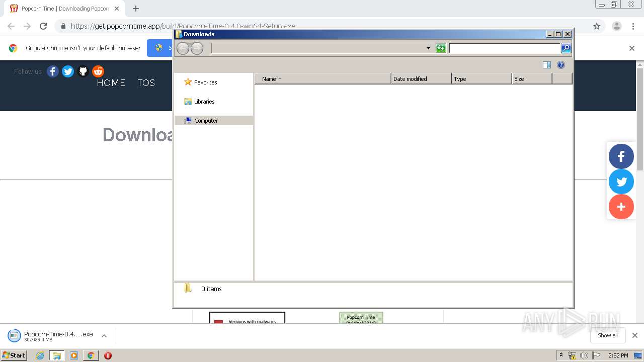Sort files by Type column
Image resolution: width=644 pixels, height=362 pixels.
click(x=481, y=79)
